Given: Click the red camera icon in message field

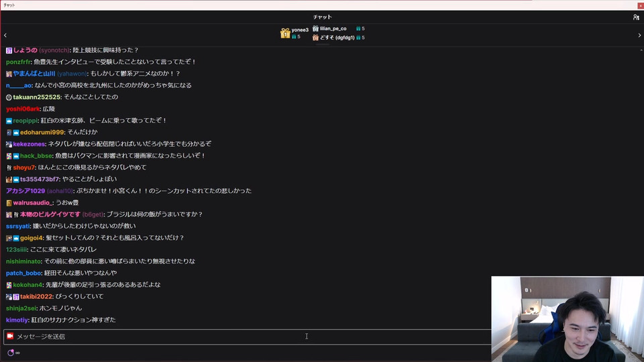Looking at the screenshot, I should click(x=10, y=336).
